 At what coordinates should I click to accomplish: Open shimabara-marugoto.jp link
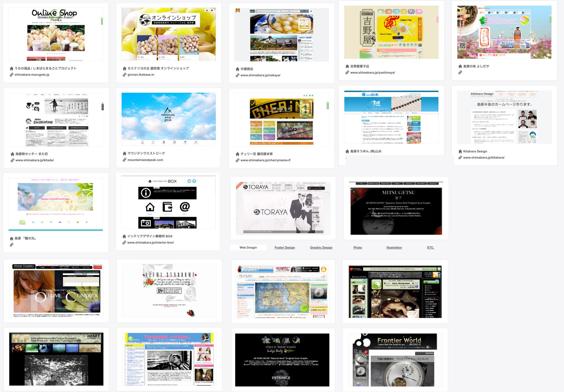[32, 75]
